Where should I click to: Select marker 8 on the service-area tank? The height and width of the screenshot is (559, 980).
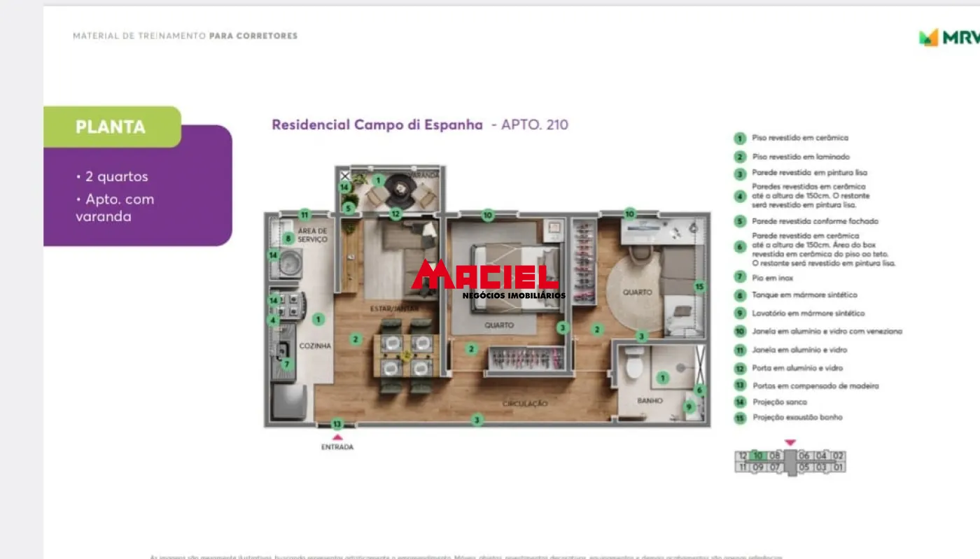point(288,239)
